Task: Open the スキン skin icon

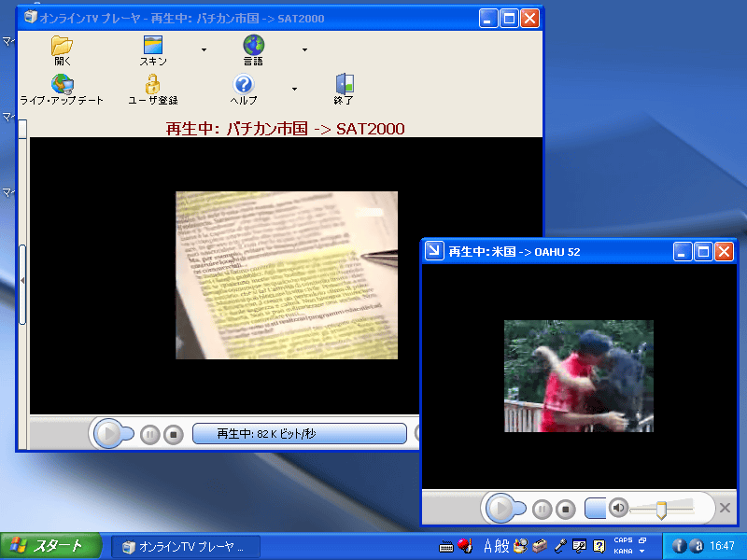Action: [153, 45]
